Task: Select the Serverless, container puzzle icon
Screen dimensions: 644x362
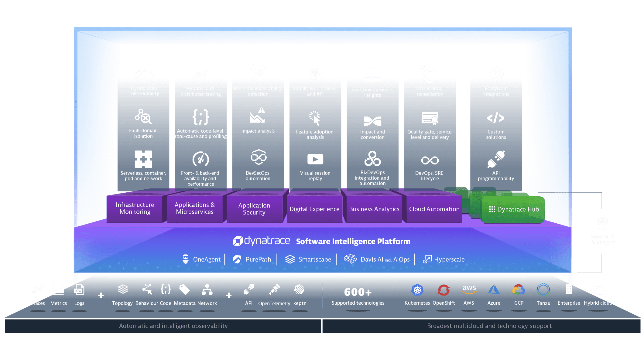Action: pos(143,159)
